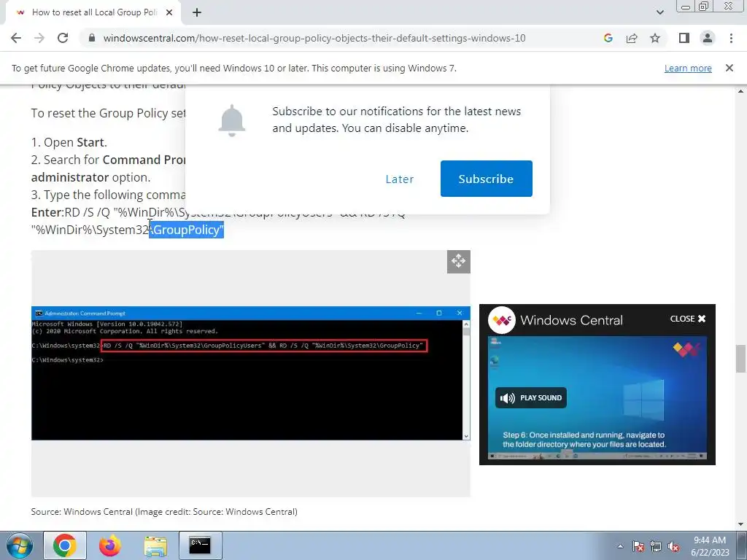Image resolution: width=747 pixels, height=560 pixels.
Task: Click the page's vertical scrollbar thumb
Action: 740,359
